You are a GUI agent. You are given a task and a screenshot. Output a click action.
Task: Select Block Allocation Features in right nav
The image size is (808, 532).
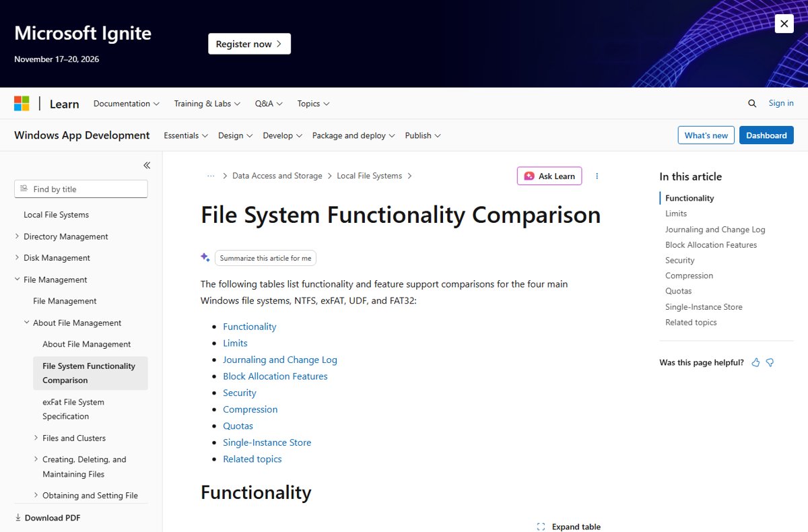pos(711,245)
